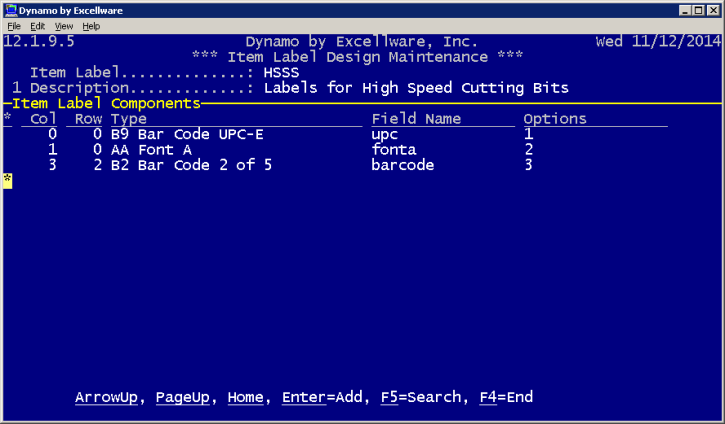Click the Item Label Components section heading

tap(106, 103)
